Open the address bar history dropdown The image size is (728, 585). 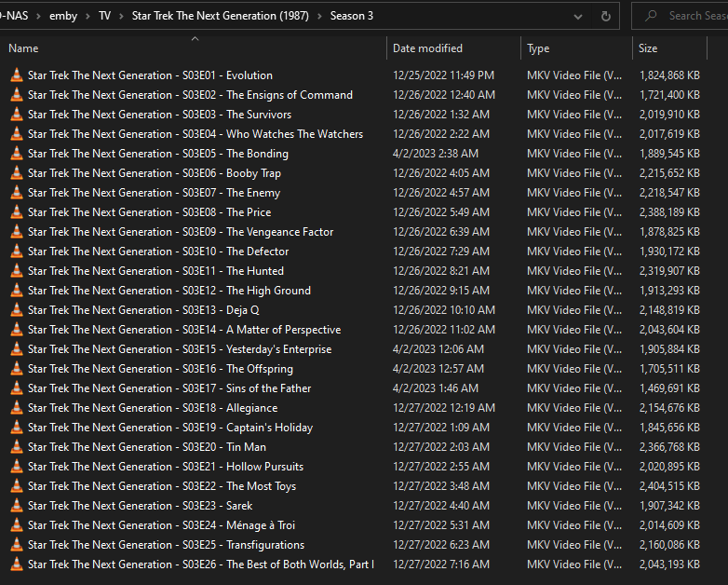click(579, 16)
